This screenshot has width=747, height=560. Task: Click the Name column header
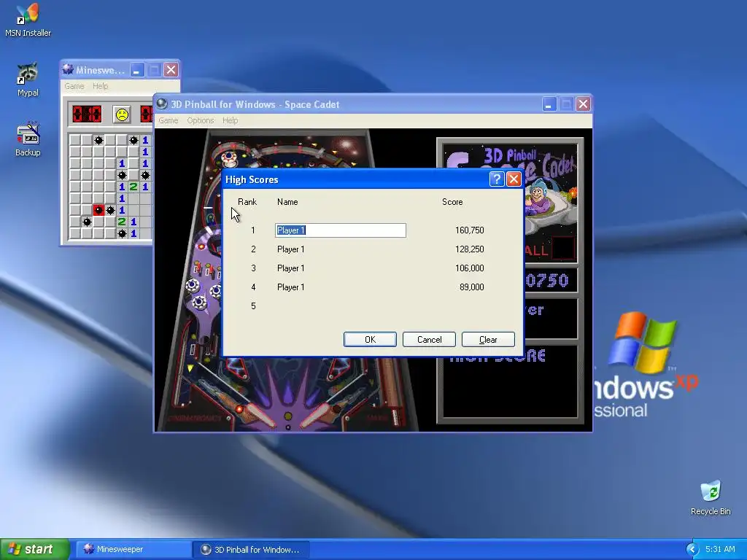coord(287,202)
